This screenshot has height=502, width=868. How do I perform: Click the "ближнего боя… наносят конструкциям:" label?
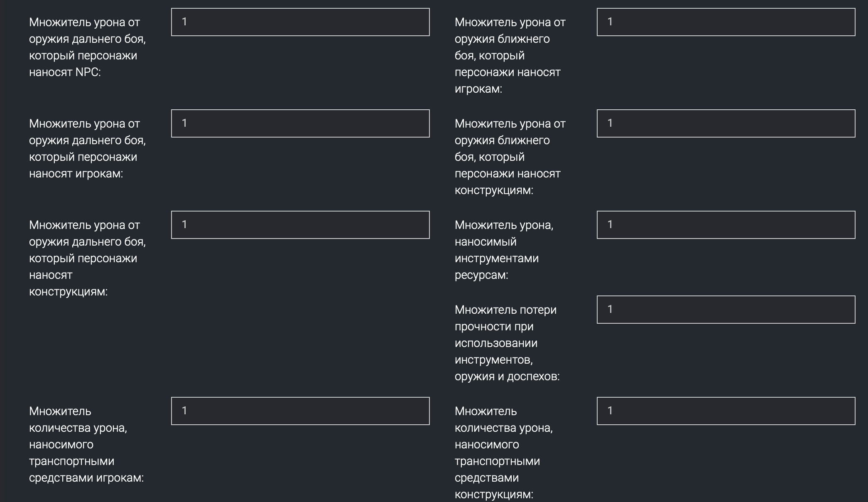tap(510, 157)
